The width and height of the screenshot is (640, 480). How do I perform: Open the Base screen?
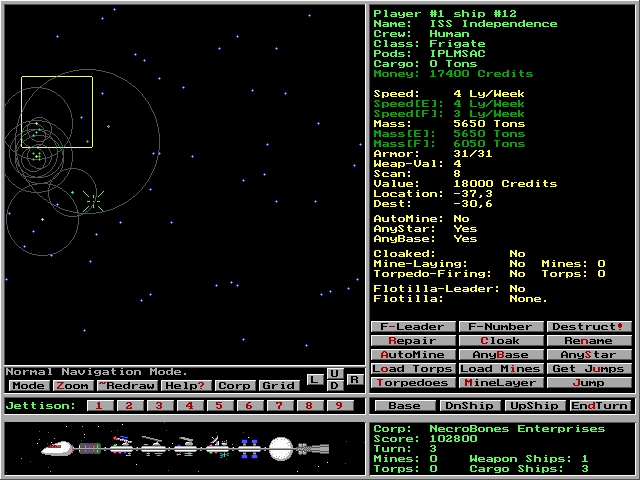point(404,406)
